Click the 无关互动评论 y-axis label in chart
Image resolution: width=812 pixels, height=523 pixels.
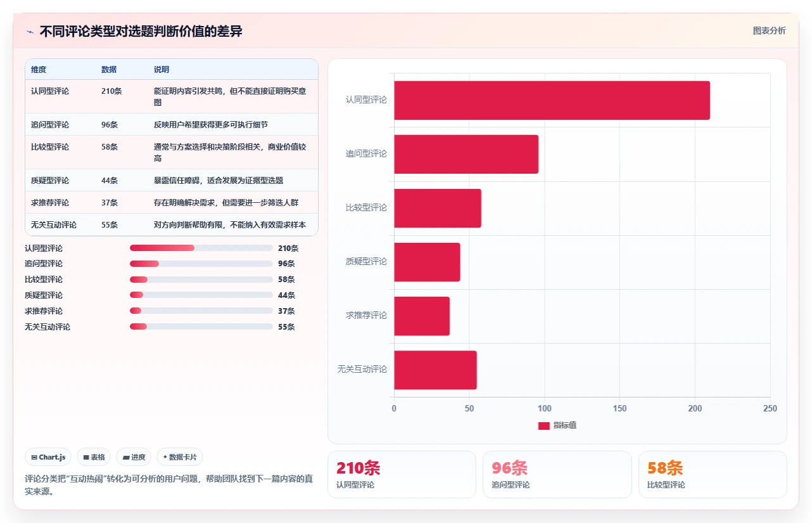coord(362,370)
